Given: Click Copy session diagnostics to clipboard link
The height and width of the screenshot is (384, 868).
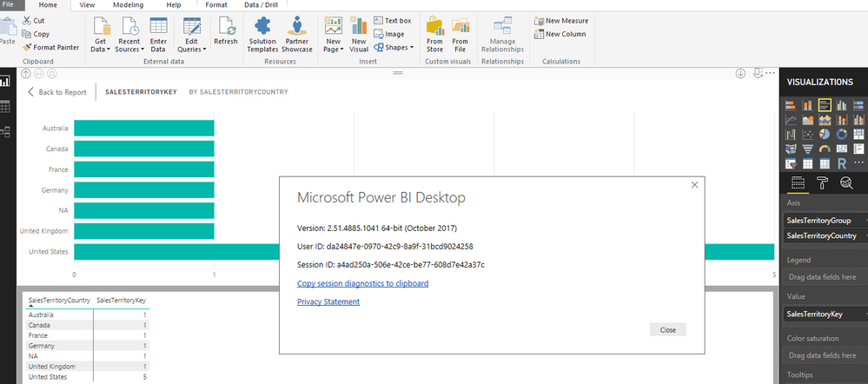Looking at the screenshot, I should click(362, 283).
